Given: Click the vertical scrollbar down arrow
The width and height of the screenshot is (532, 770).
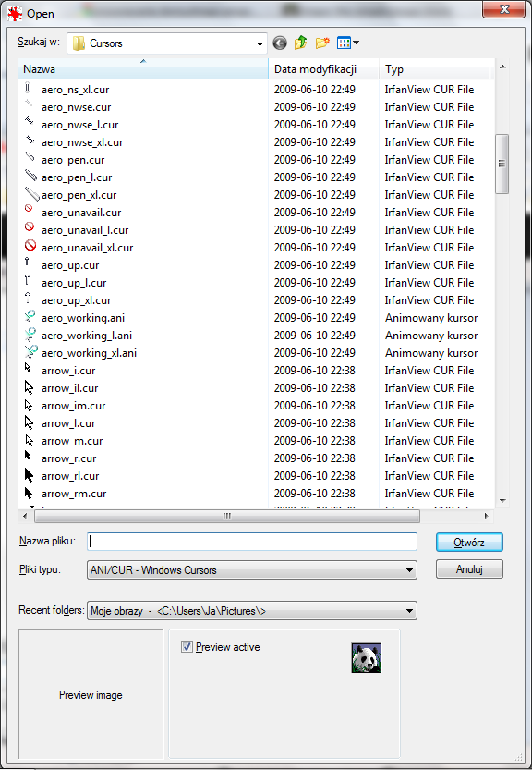Looking at the screenshot, I should 502,500.
